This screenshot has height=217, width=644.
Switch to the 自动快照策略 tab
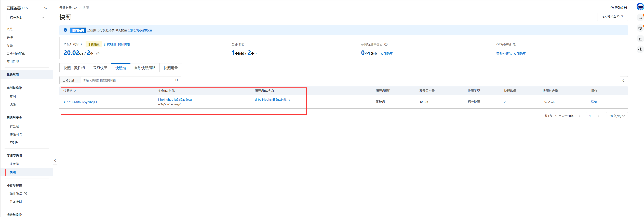145,68
